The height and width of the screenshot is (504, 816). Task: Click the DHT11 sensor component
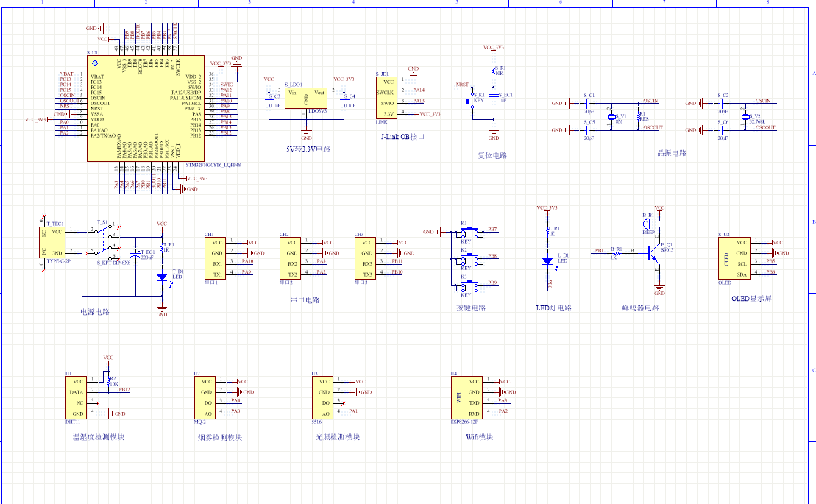point(76,398)
